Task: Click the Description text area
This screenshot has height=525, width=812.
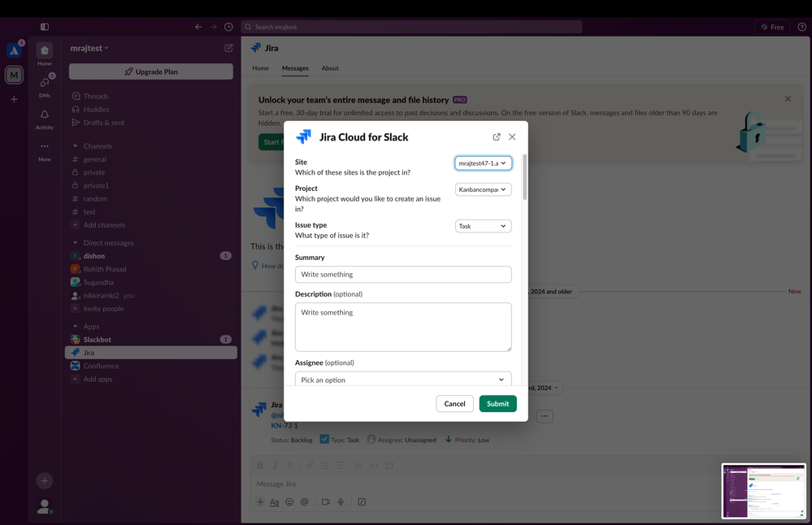Action: tap(403, 327)
